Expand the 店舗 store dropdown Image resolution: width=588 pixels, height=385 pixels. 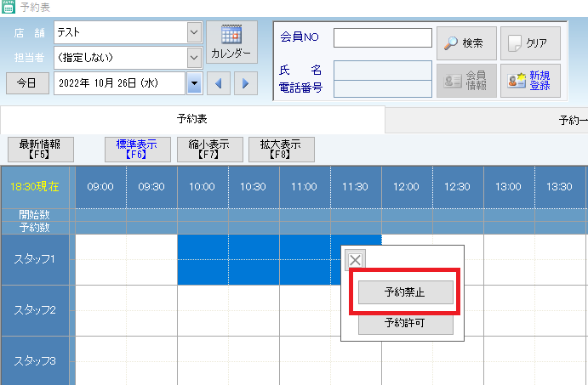194,32
